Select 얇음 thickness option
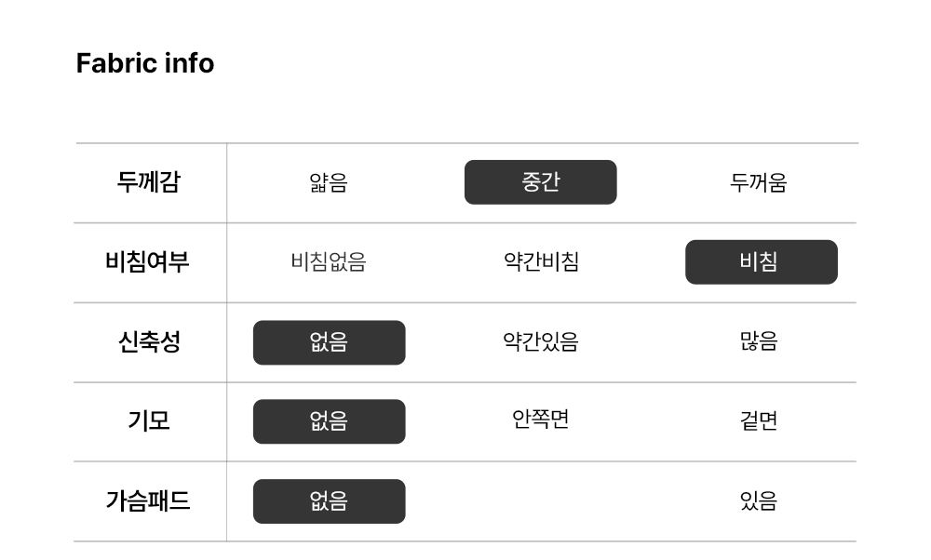The width and height of the screenshot is (931, 560). coord(329,182)
